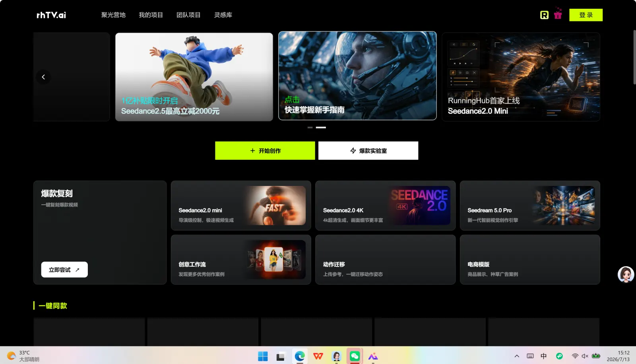Open the Seedance2.5 subsidy banner

click(x=194, y=77)
